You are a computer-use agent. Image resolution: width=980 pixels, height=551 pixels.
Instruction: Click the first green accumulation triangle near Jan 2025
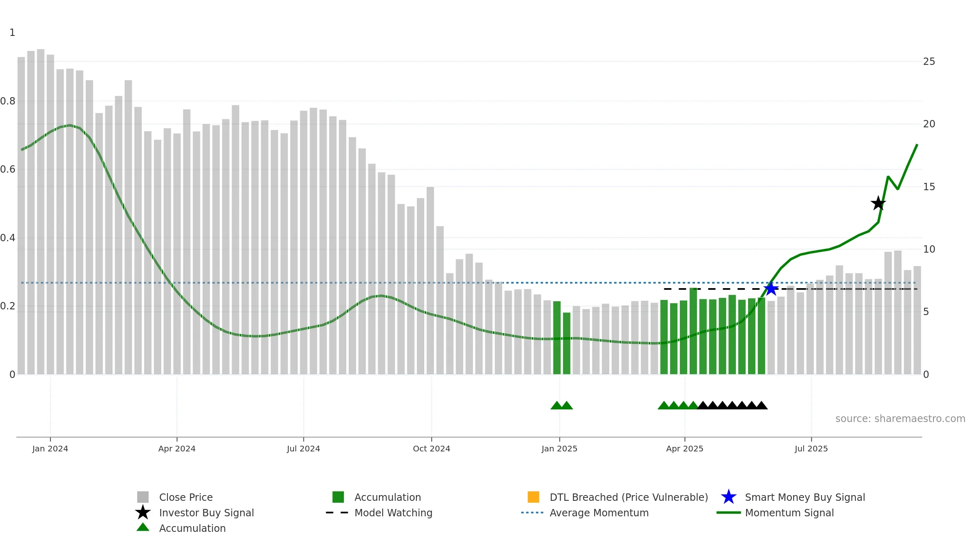[x=557, y=405]
